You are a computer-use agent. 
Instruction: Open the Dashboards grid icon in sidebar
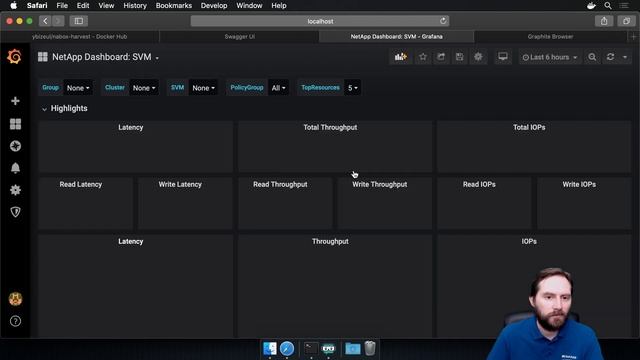tap(15, 124)
